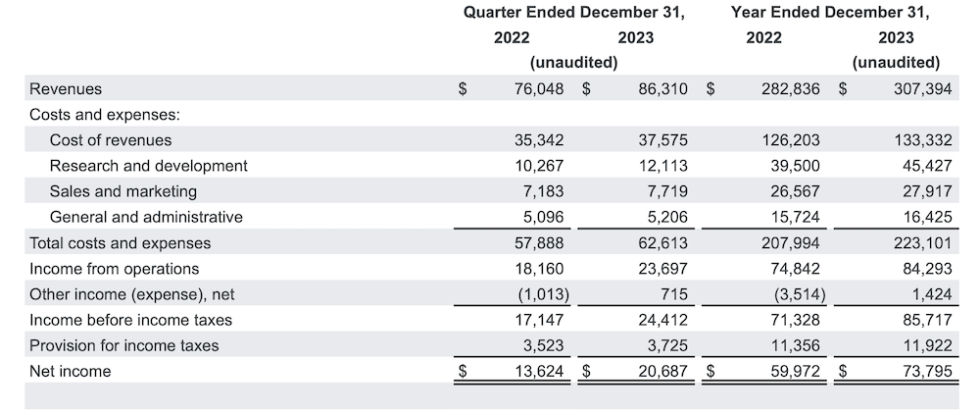This screenshot has height=413, width=980.
Task: Select the Total costs and expenses label
Action: pyautogui.click(x=120, y=243)
